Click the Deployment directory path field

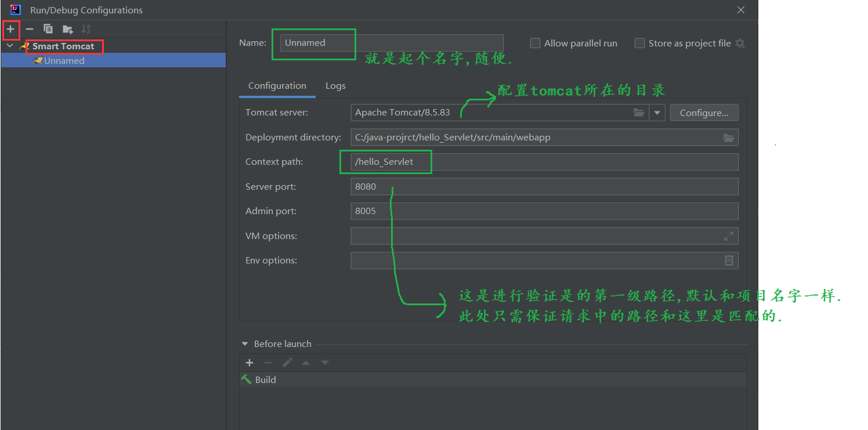point(544,138)
